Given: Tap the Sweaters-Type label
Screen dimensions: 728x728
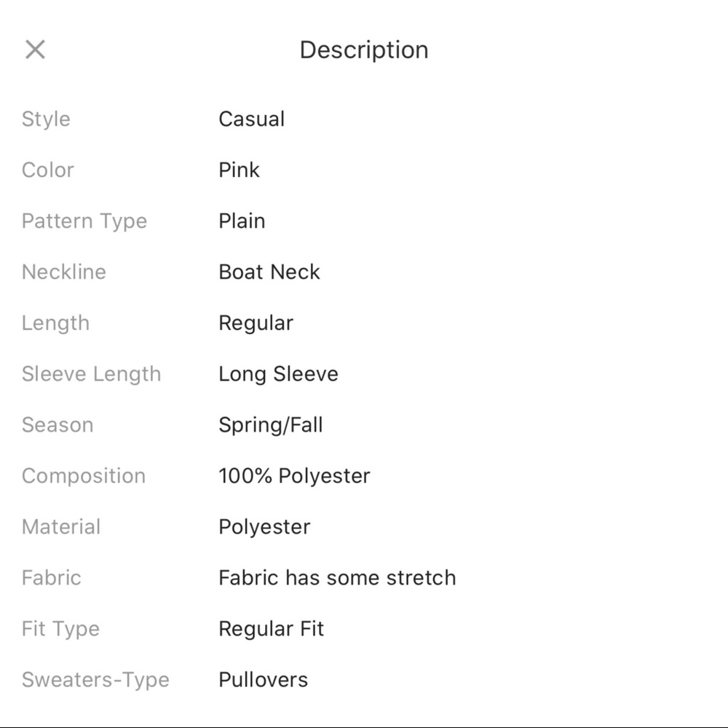Looking at the screenshot, I should click(95, 680).
